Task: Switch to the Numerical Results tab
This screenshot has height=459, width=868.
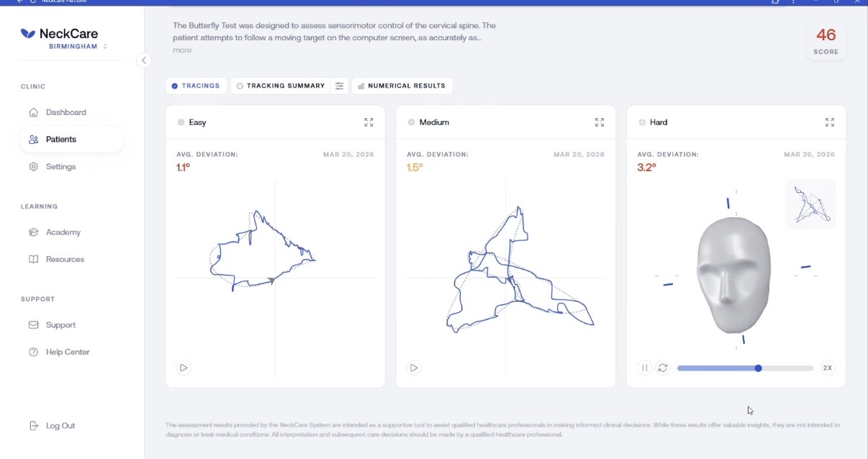Action: (x=402, y=86)
